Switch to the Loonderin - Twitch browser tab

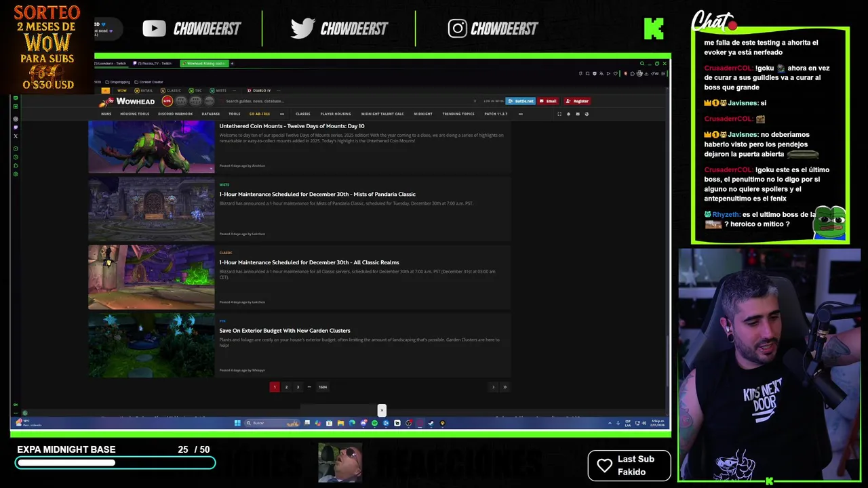tap(111, 64)
